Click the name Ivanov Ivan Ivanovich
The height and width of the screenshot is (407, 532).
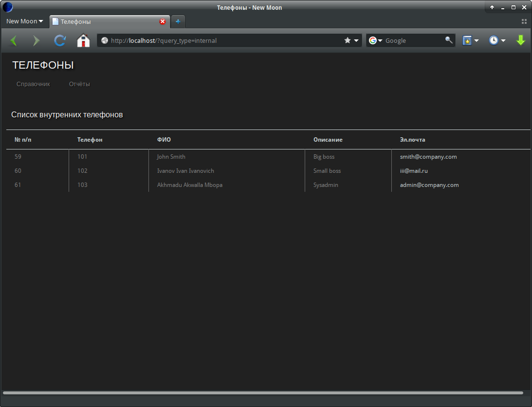[185, 171]
